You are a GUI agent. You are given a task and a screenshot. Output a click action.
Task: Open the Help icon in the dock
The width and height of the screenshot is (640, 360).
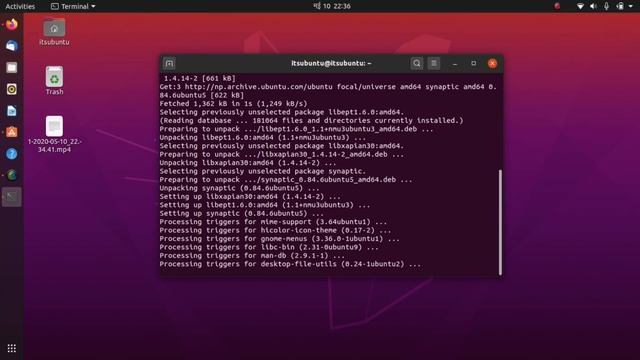(x=11, y=153)
